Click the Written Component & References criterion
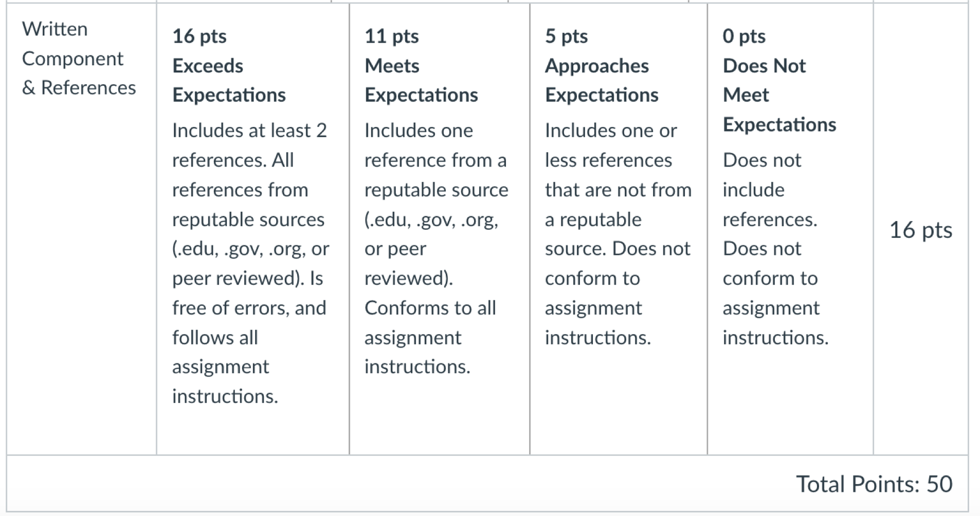This screenshot has height=516, width=980. (79, 58)
